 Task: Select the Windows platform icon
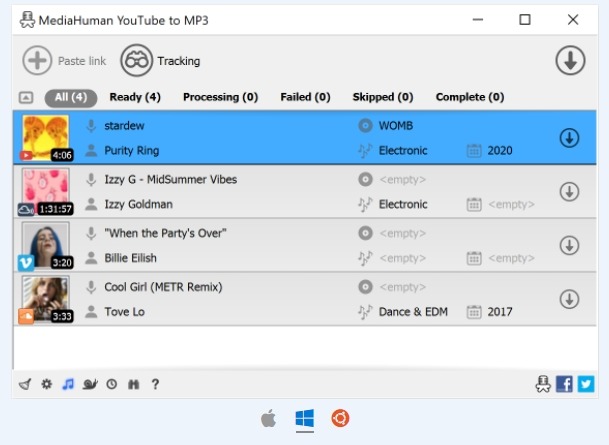coord(304,418)
